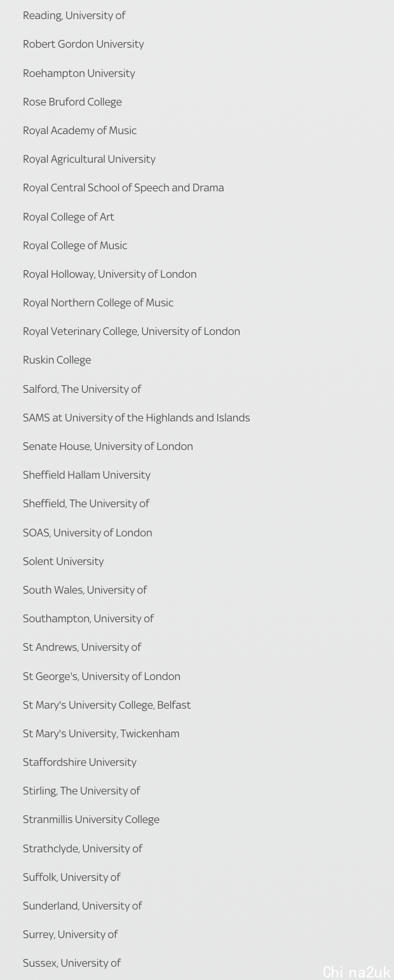The image size is (394, 980).
Task: Open Royal Academy of Music
Action: pos(79,130)
